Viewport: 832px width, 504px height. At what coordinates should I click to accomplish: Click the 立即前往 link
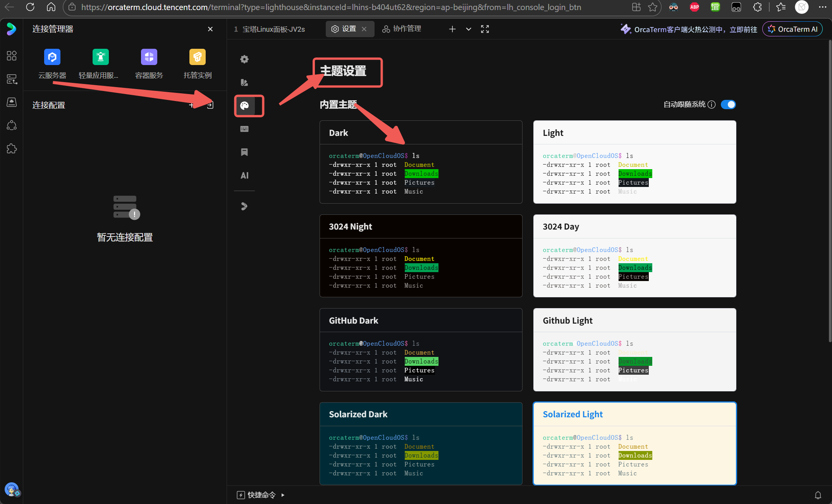click(743, 29)
